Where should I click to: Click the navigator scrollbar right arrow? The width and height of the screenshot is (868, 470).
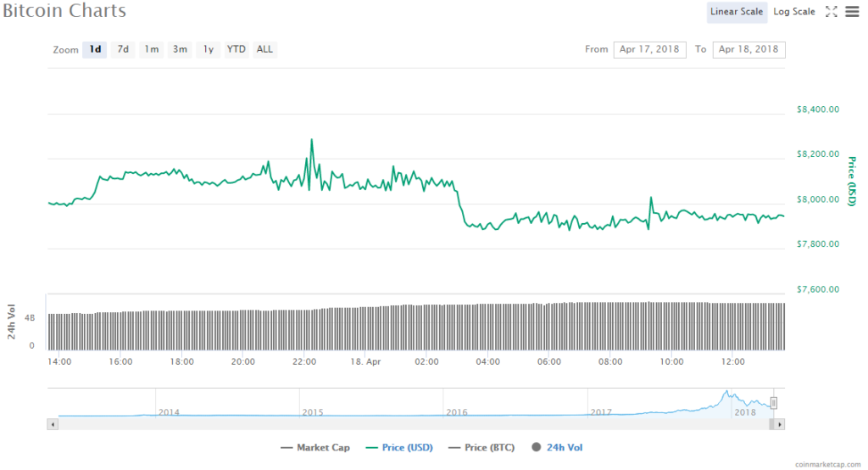tap(780, 422)
